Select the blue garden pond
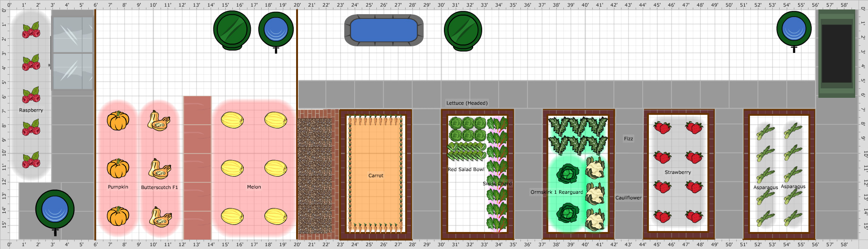This screenshot has height=249, width=868. tap(383, 30)
